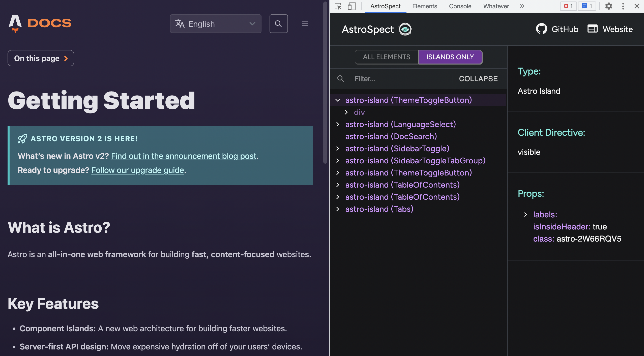Click the visible client directive value

[529, 152]
